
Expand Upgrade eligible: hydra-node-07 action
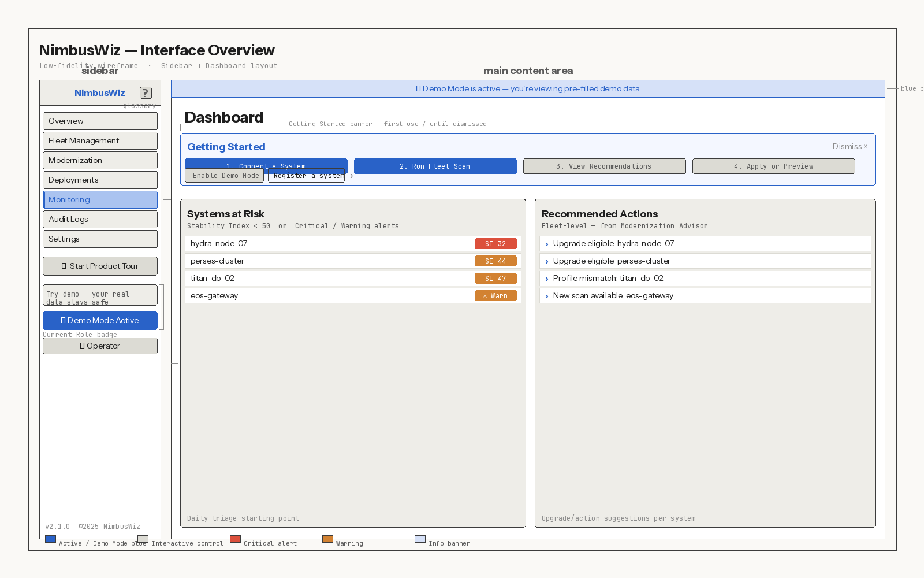pos(705,243)
